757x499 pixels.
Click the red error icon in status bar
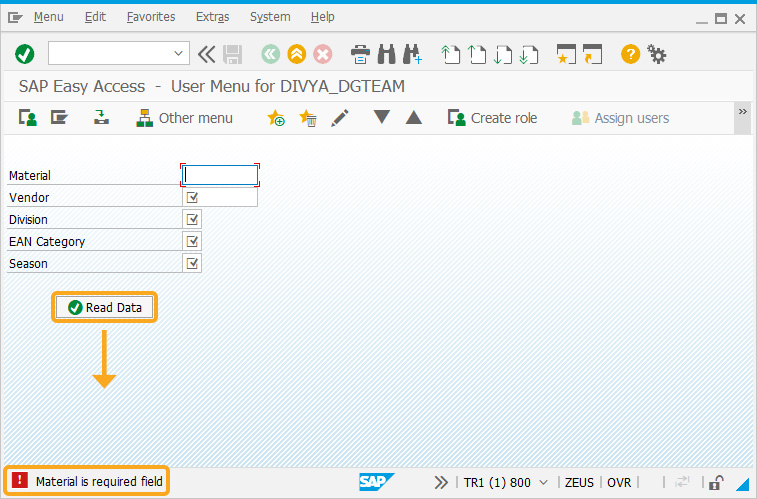coord(20,480)
